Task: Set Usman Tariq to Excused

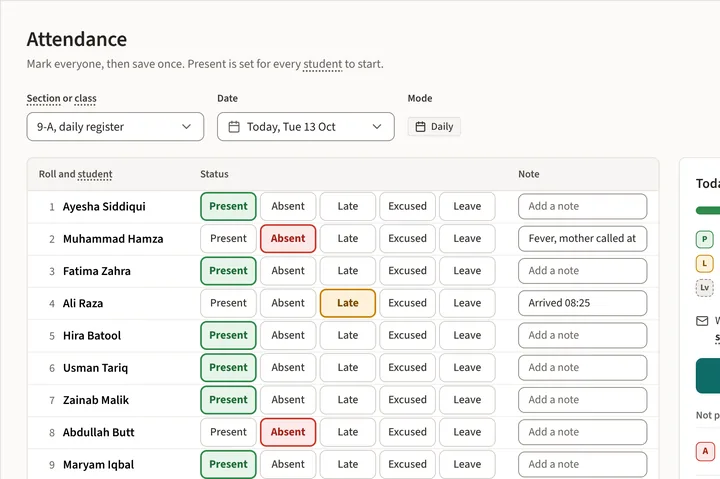Action: tap(407, 368)
